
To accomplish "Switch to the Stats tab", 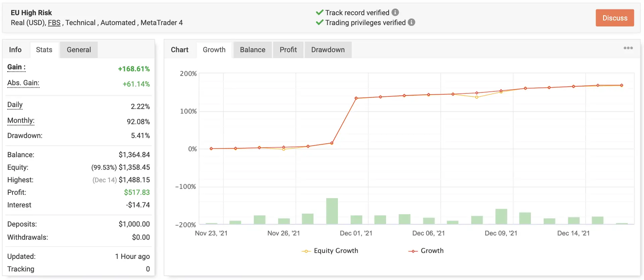I will point(44,50).
